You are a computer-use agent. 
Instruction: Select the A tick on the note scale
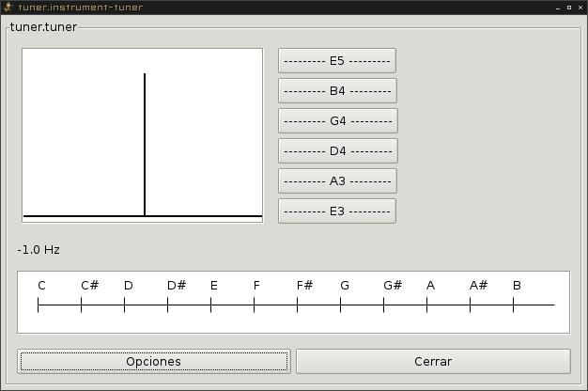coord(427,304)
